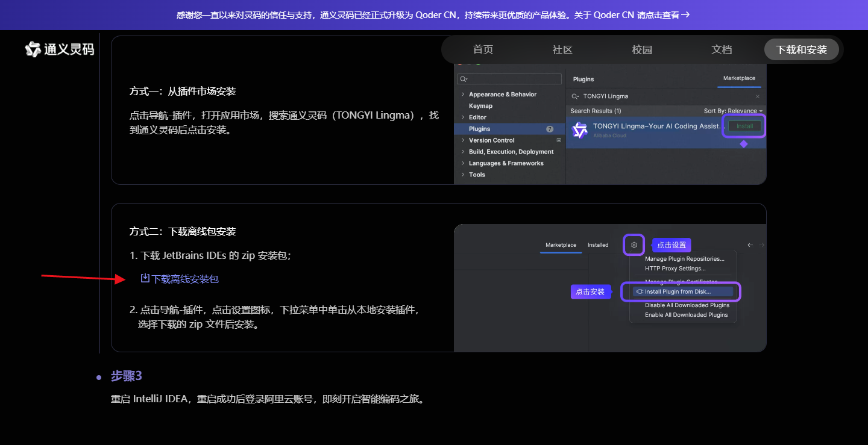The image size is (868, 445).
Task: Expand the Editor tree node
Action: pos(463,117)
